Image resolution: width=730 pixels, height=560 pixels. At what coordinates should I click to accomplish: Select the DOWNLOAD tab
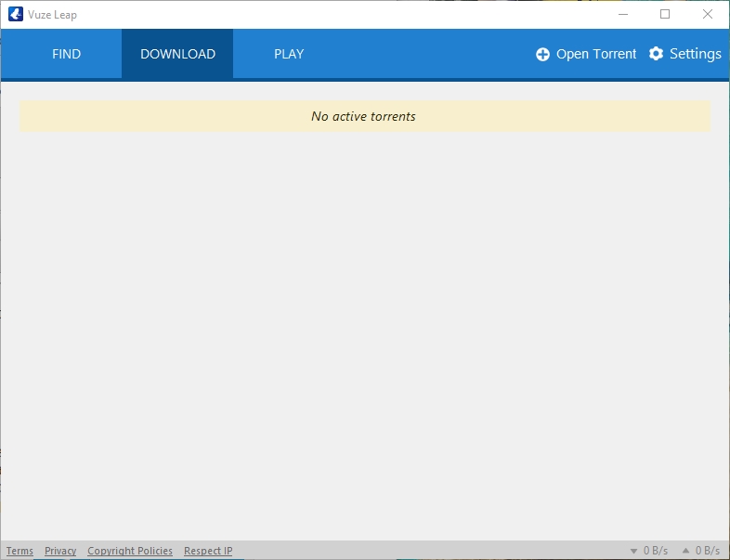click(x=177, y=54)
